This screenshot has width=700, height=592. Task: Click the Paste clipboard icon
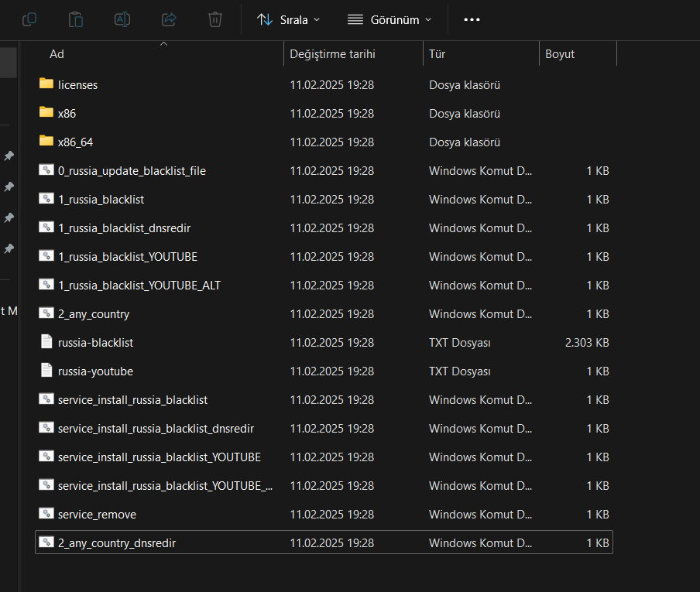click(x=76, y=19)
